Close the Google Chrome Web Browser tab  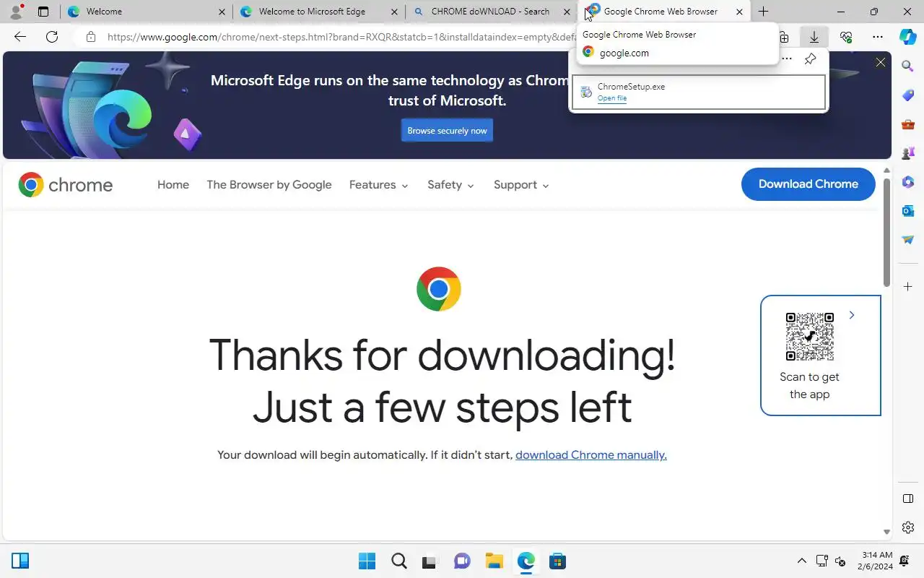739,12
